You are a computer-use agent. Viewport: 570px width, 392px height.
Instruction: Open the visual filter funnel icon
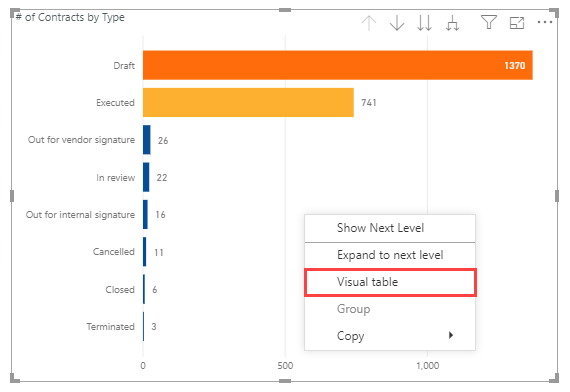pos(489,22)
